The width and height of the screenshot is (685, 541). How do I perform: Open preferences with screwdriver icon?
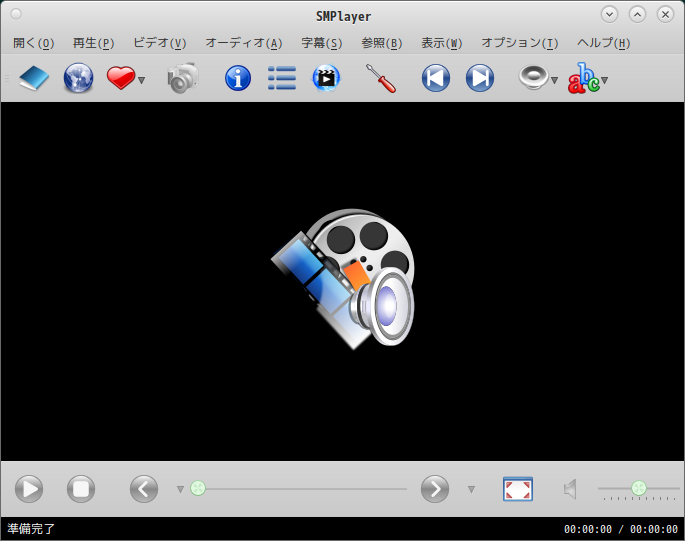pyautogui.click(x=381, y=79)
